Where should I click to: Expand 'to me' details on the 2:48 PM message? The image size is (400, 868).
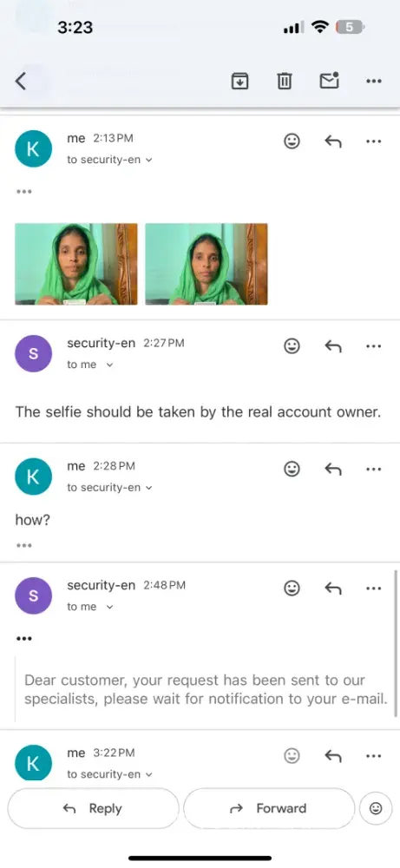coord(89,607)
